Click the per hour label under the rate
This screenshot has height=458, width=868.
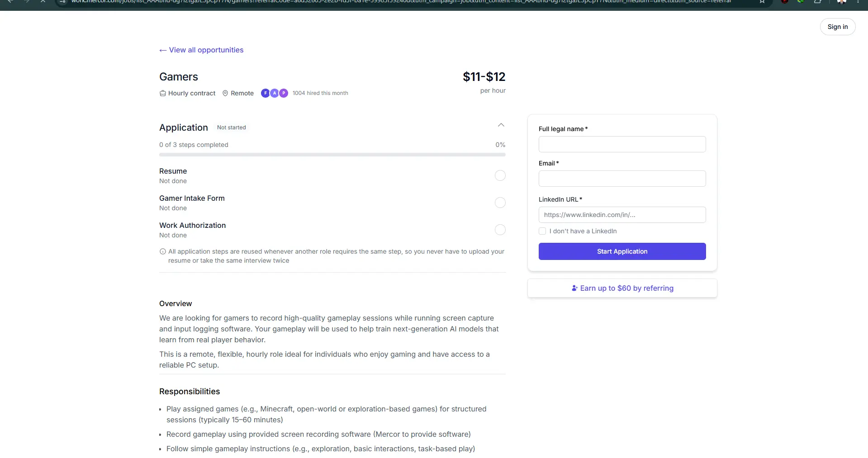coord(493,90)
